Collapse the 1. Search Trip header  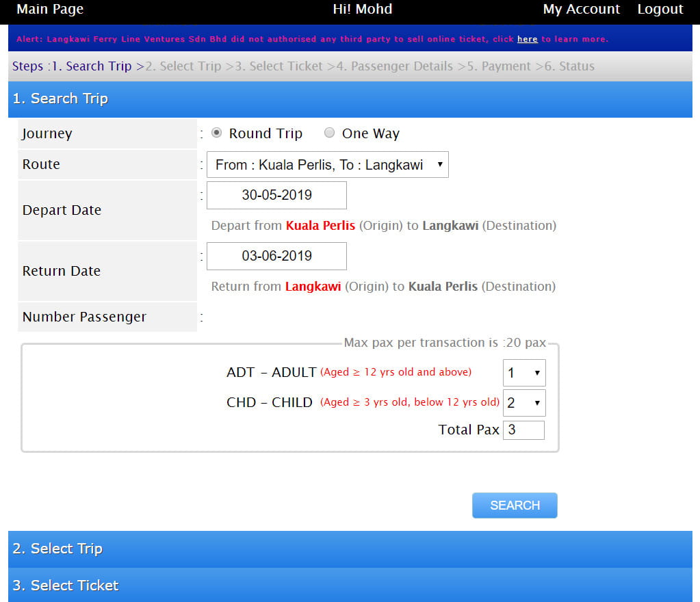[x=60, y=99]
